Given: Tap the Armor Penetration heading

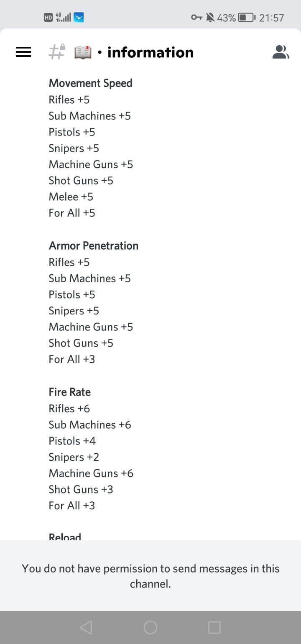Looking at the screenshot, I should 93,245.
